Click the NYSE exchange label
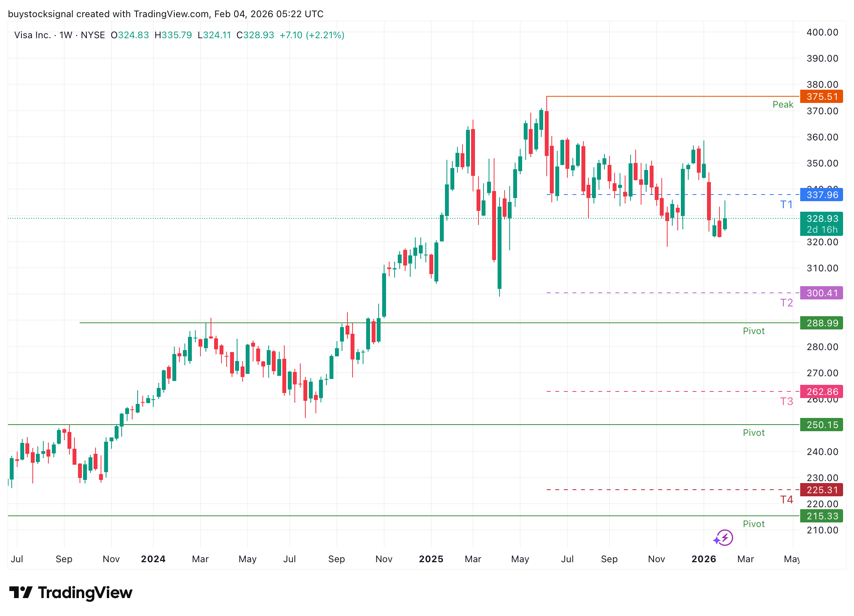 pos(92,35)
